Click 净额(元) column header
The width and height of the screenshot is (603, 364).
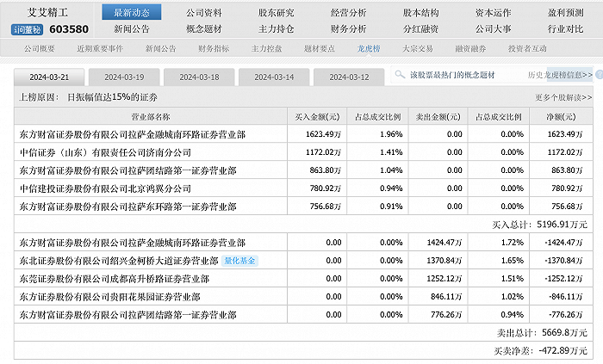click(561, 117)
